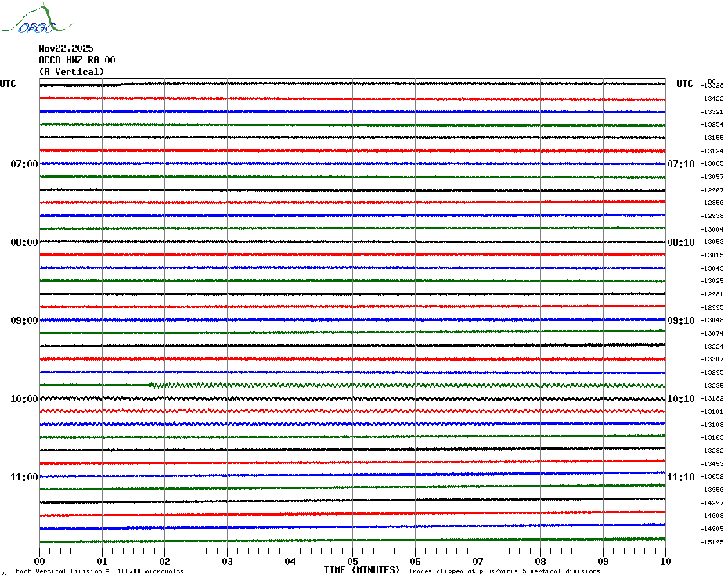
Task: Select the 10:00 time label on left axis
Action: [23, 399]
